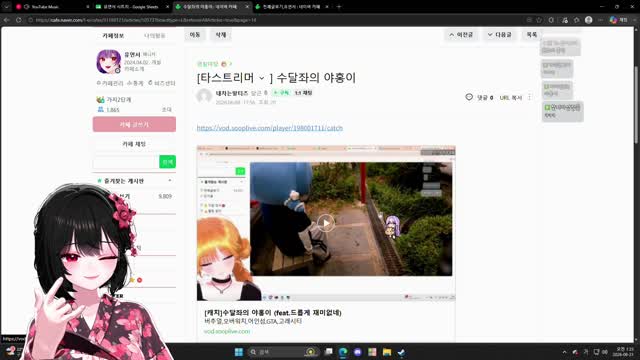Image resolution: width=640 pixels, height=360 pixels.
Task: Click the pink 카페 글쓰기 button
Action: pos(134,124)
